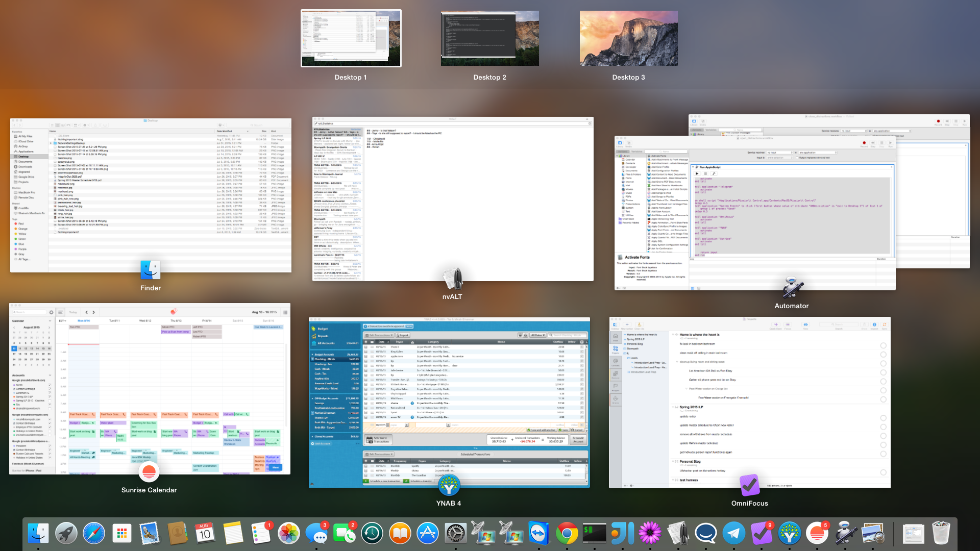This screenshot has width=980, height=551.
Task: Open Safari from the Dock
Action: (x=94, y=534)
